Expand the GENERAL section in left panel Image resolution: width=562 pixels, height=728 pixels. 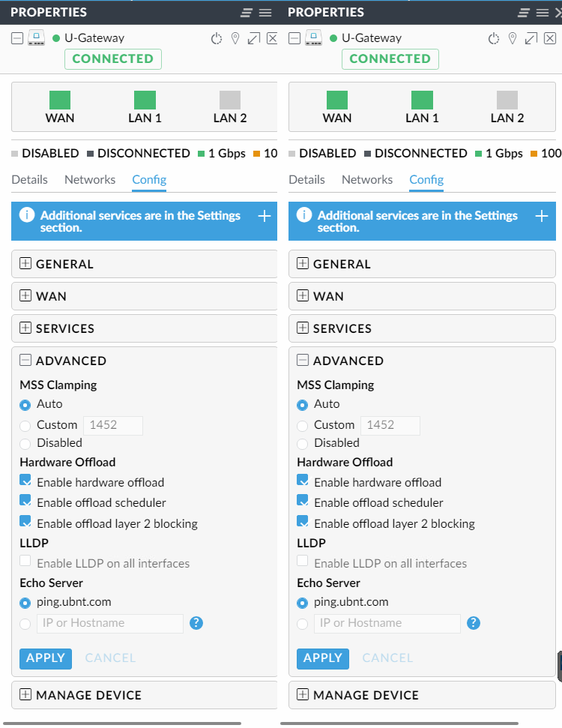pyautogui.click(x=25, y=264)
